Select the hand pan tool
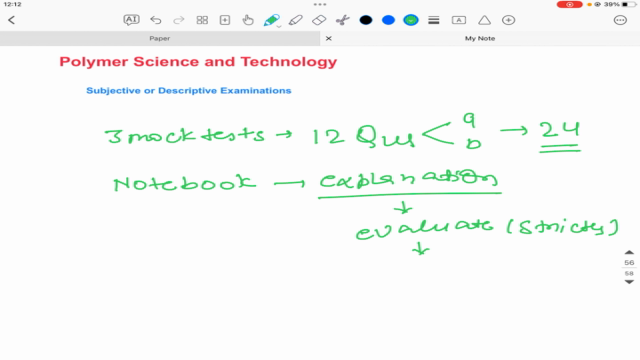Image resolution: width=640 pixels, height=360 pixels. (x=248, y=20)
